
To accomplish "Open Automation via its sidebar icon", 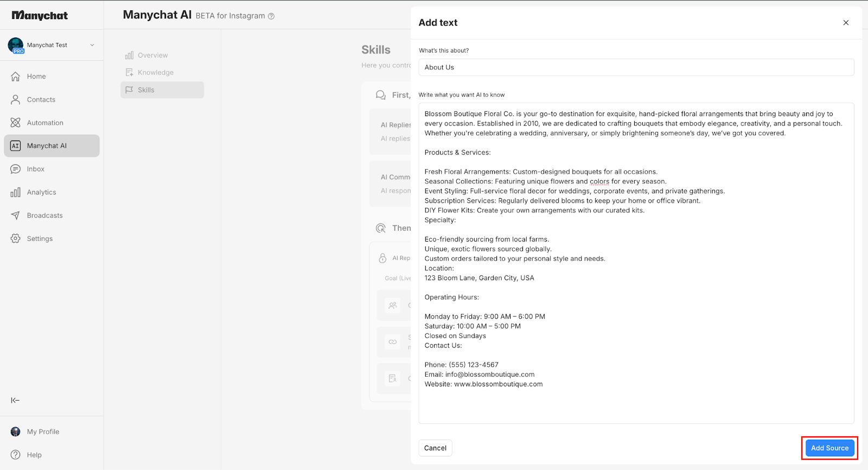I will coord(16,123).
